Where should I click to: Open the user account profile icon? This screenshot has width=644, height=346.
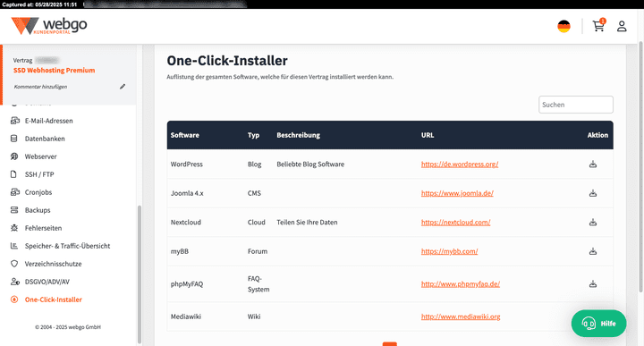622,26
